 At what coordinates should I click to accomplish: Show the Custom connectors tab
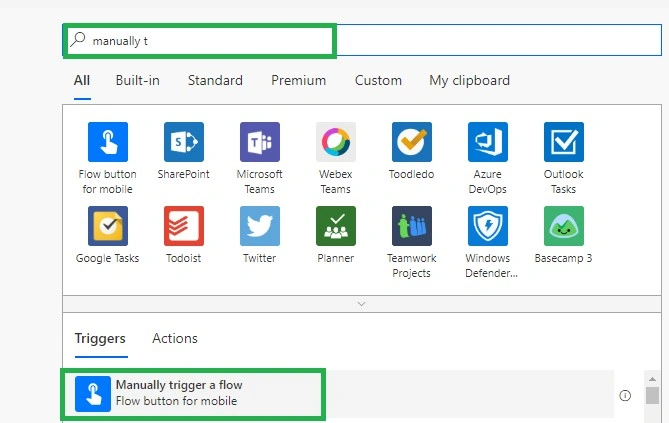378,80
